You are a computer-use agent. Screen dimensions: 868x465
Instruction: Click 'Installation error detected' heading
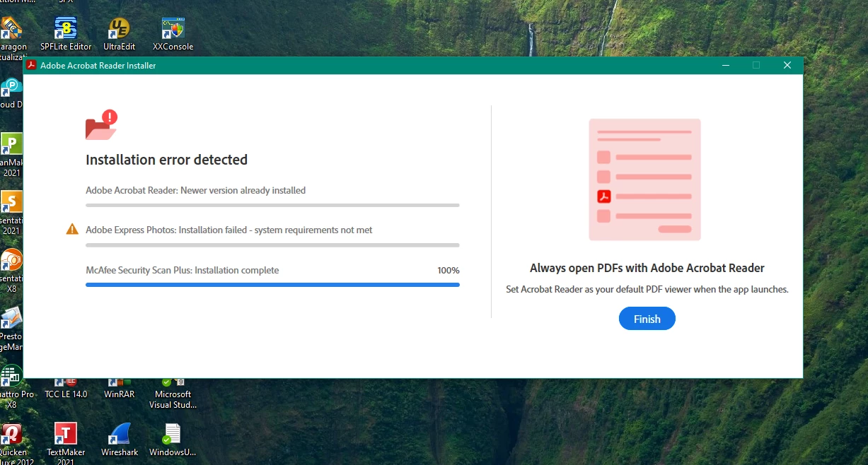[166, 160]
